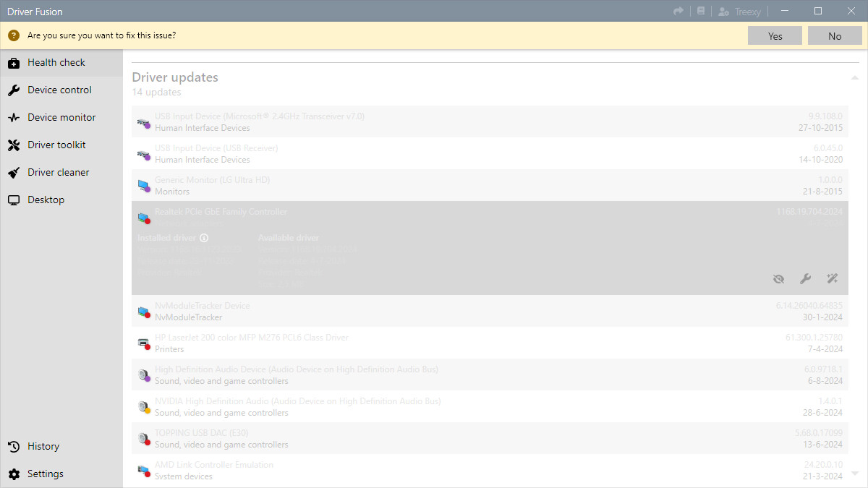
Task: Open the Treexy account menu
Action: point(739,11)
